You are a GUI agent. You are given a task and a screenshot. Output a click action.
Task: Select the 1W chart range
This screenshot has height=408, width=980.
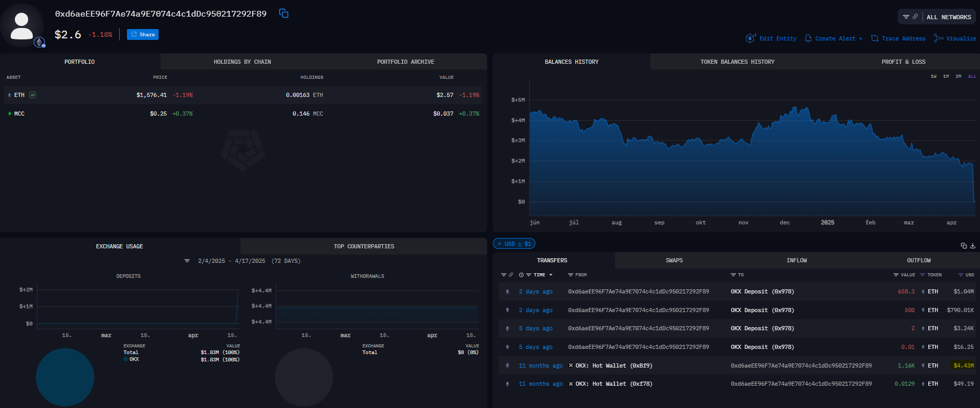click(x=933, y=76)
